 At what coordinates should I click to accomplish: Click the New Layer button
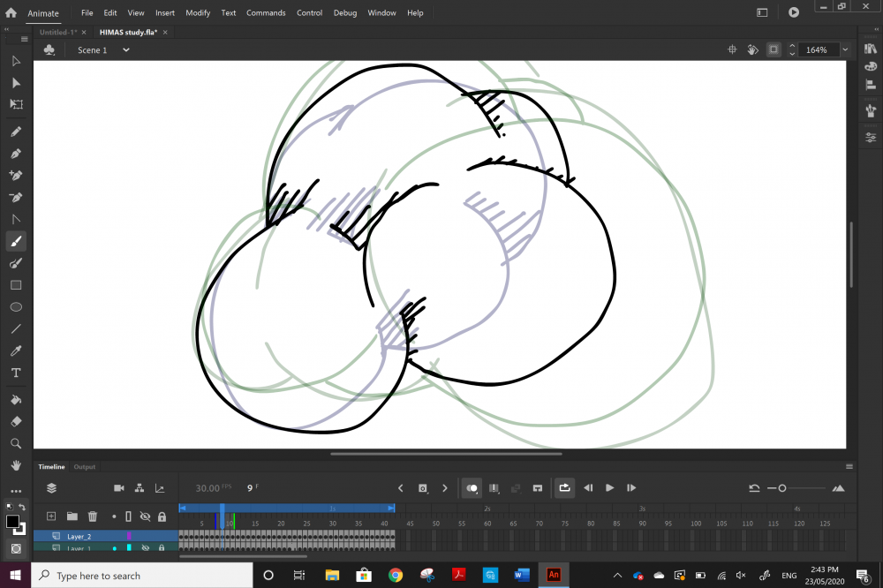click(51, 516)
